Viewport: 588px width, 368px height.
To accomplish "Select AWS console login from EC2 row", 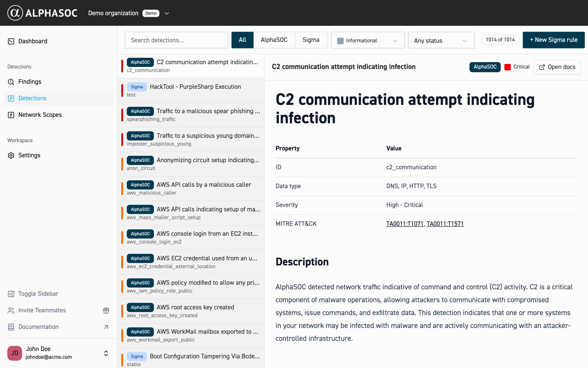I will coord(191,238).
